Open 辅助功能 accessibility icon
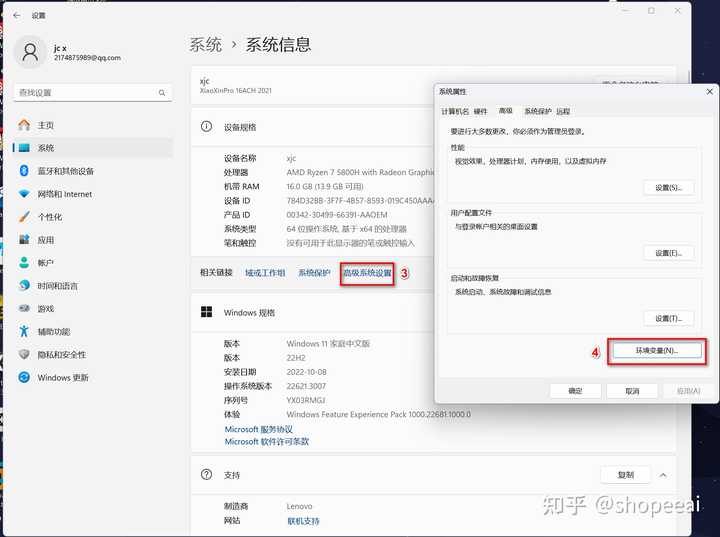 coord(24,331)
